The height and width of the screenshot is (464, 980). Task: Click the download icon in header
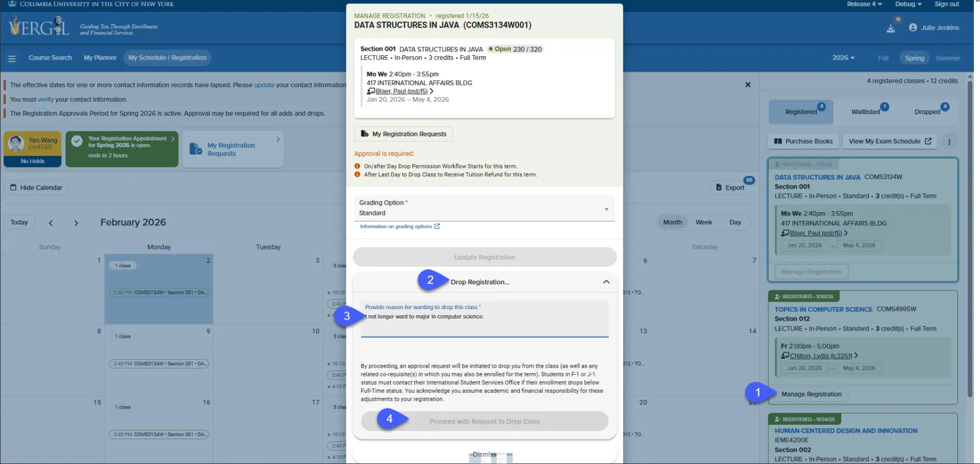click(x=891, y=28)
